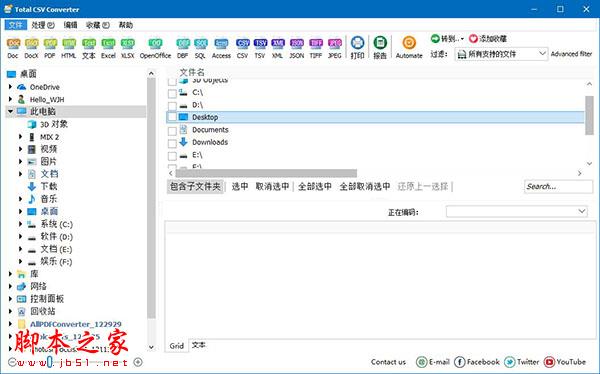600x374 pixels.
Task: Check the D:\ drive checkbox
Action: 172,106
